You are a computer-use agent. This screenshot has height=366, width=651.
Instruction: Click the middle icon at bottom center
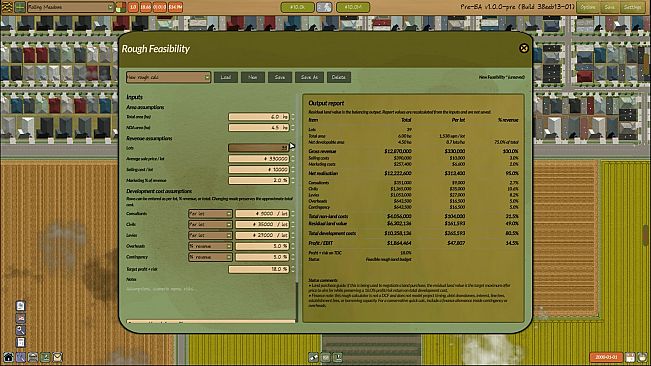[326, 357]
